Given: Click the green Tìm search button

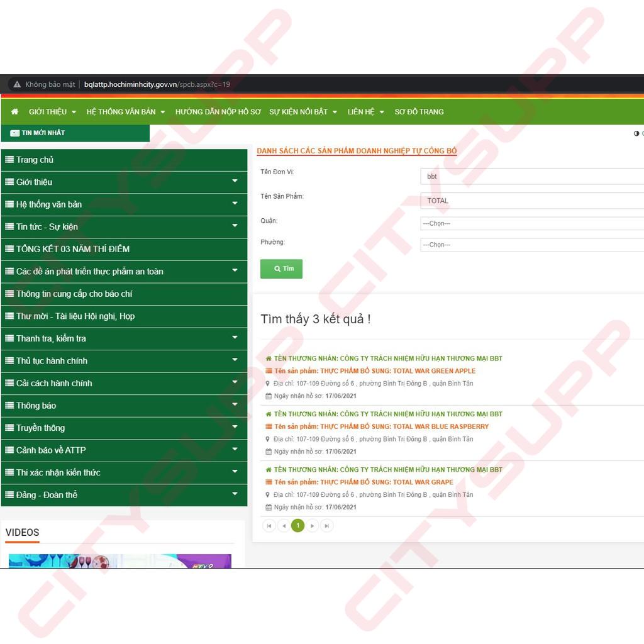Looking at the screenshot, I should (281, 269).
